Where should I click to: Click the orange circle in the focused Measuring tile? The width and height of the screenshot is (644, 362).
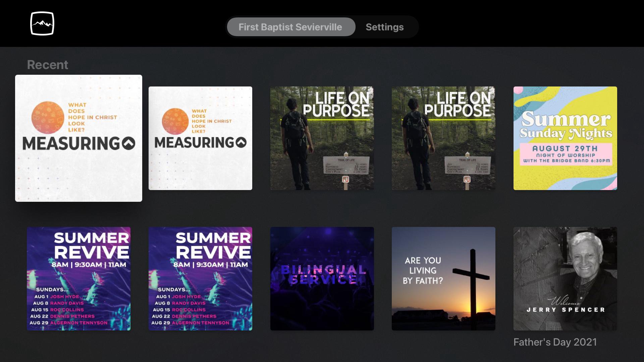(x=48, y=117)
